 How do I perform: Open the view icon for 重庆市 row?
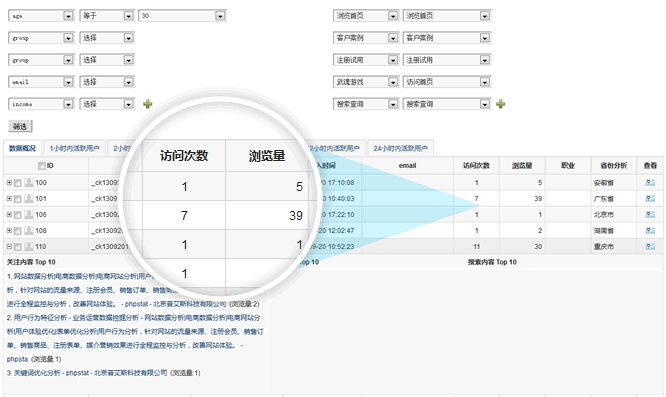pos(650,246)
